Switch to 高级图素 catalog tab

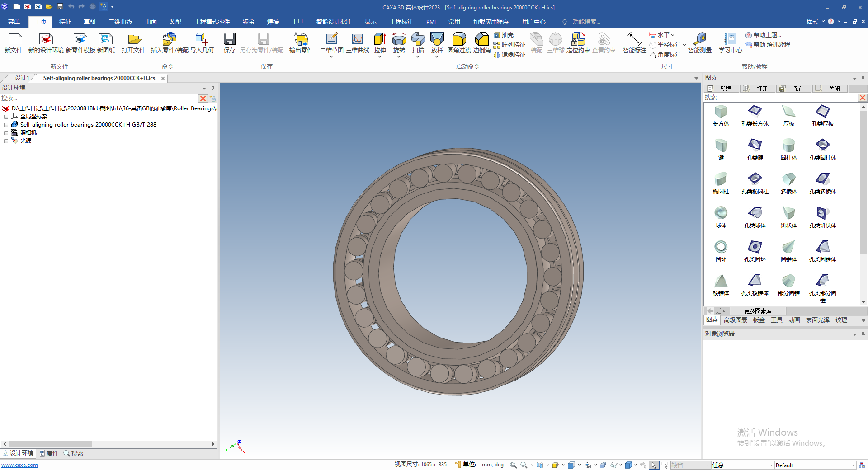pyautogui.click(x=736, y=320)
